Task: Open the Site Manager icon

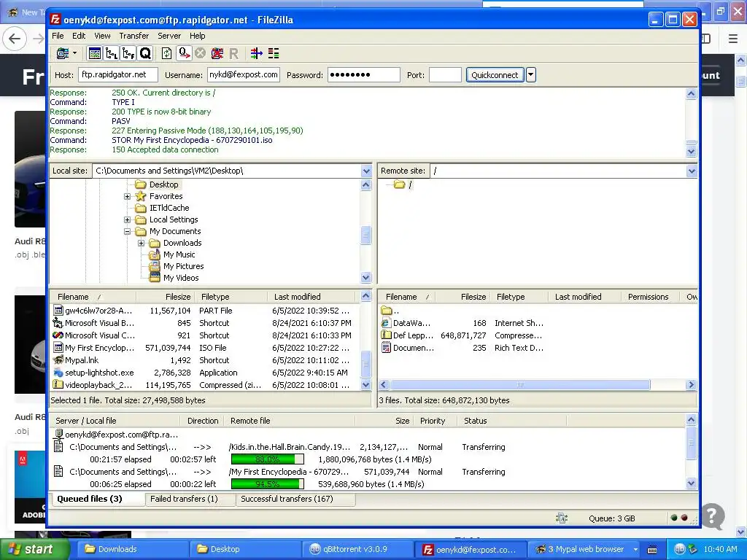Action: point(63,53)
